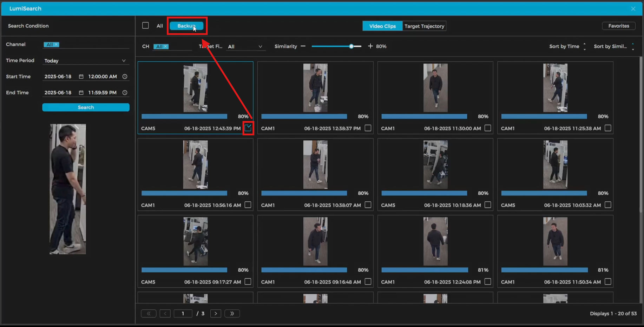The image size is (644, 327).
Task: Open the Start Time calendar icon
Action: coord(81,76)
